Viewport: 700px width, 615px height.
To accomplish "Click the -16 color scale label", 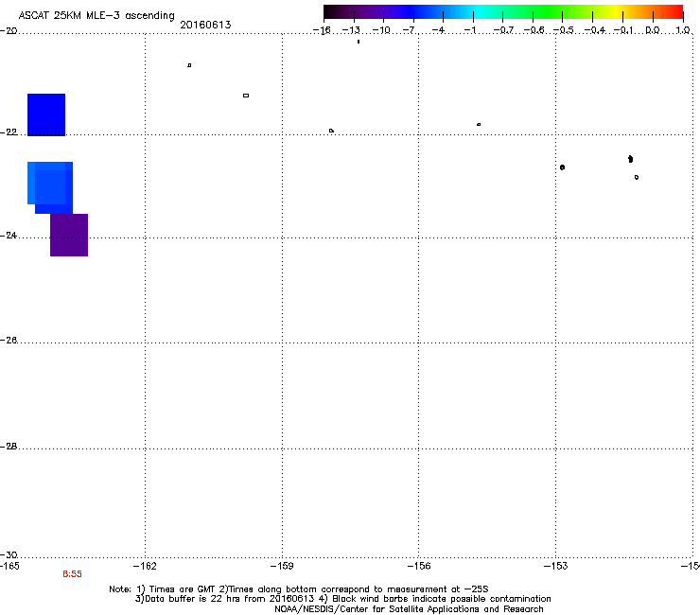I will tap(322, 30).
